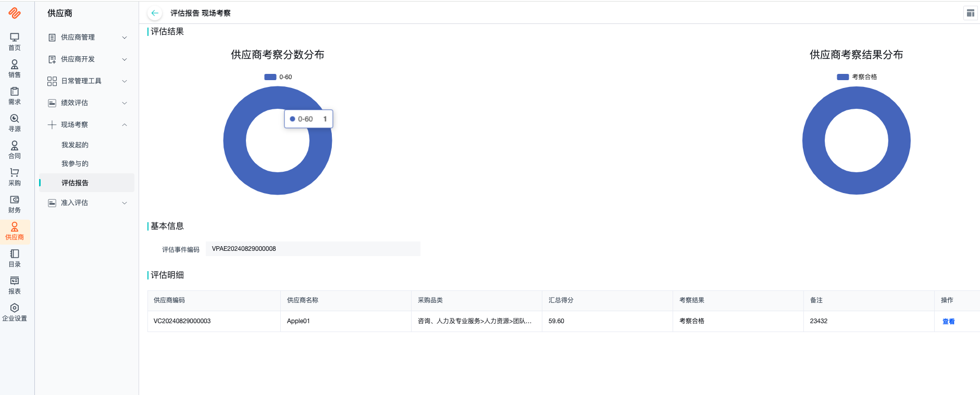Click the 供应商开发 icon
This screenshot has width=980, height=395.
[x=52, y=59]
